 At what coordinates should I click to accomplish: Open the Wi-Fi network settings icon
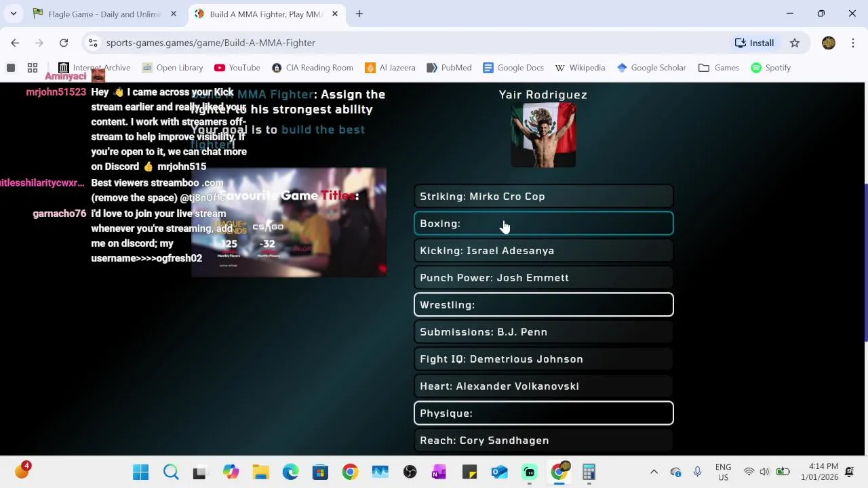(749, 472)
